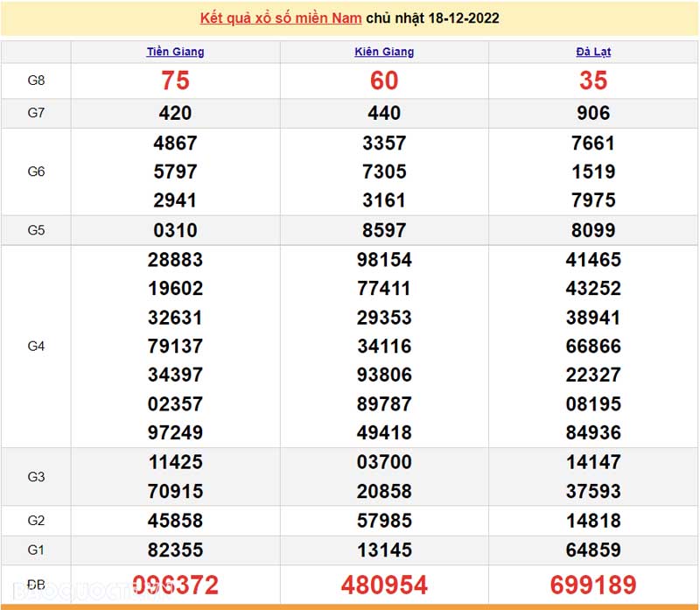Click G4 number 77411
The image size is (700, 610).
(x=384, y=289)
